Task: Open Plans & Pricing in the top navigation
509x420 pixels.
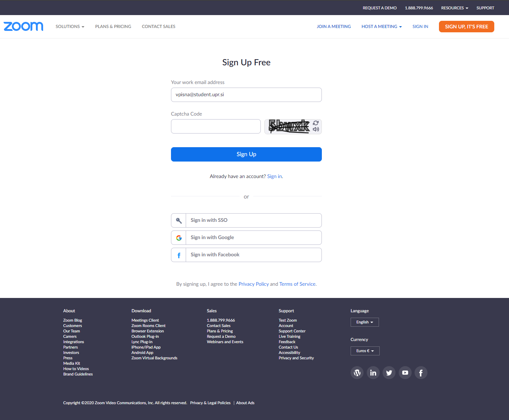Action: (113, 27)
